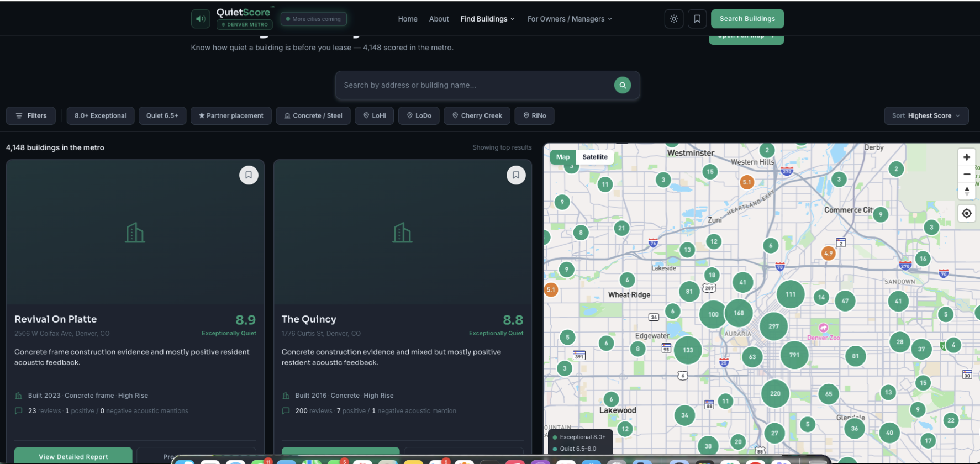Bookmark the Revival On Platte card

(x=249, y=175)
